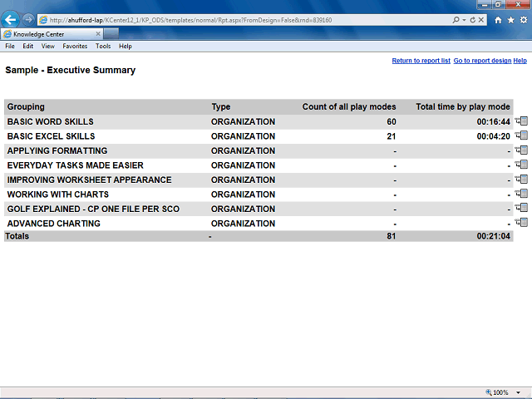Select IMPROVING WORKSHEET APPEARANCE cell
Image resolution: width=532 pixels, height=399 pixels.
click(89, 180)
